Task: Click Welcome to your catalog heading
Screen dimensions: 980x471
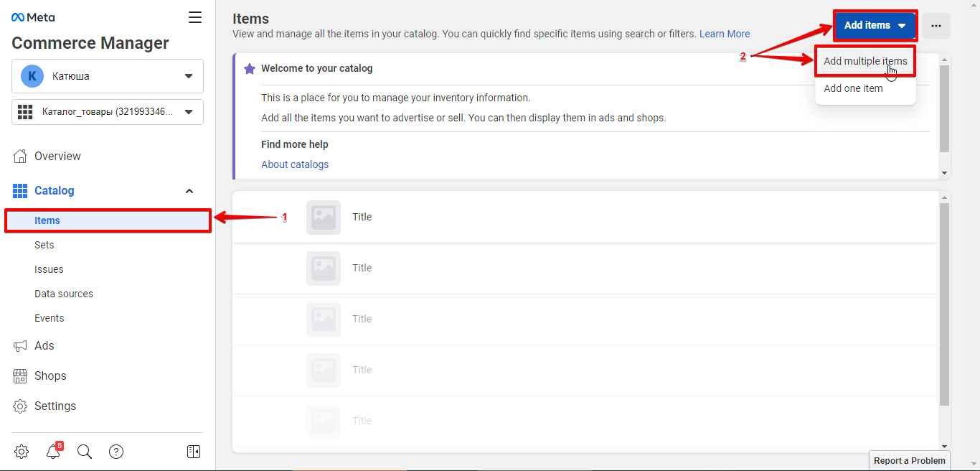Action: click(x=317, y=69)
